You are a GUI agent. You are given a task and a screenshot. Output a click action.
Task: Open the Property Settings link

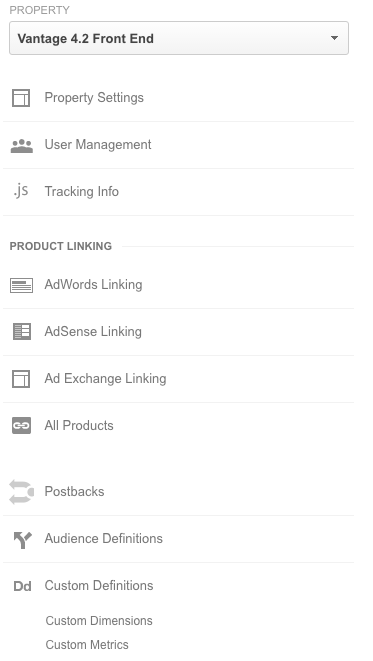[94, 98]
